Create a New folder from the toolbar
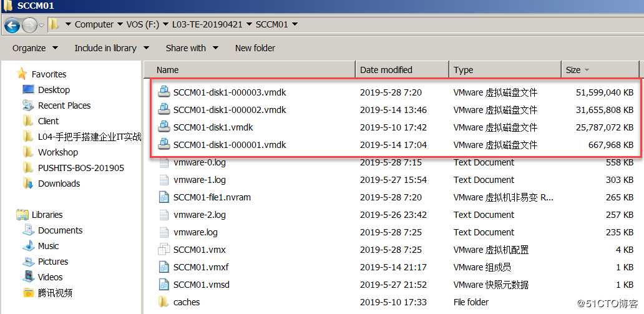Viewport: 644px width, 314px height. coord(255,48)
